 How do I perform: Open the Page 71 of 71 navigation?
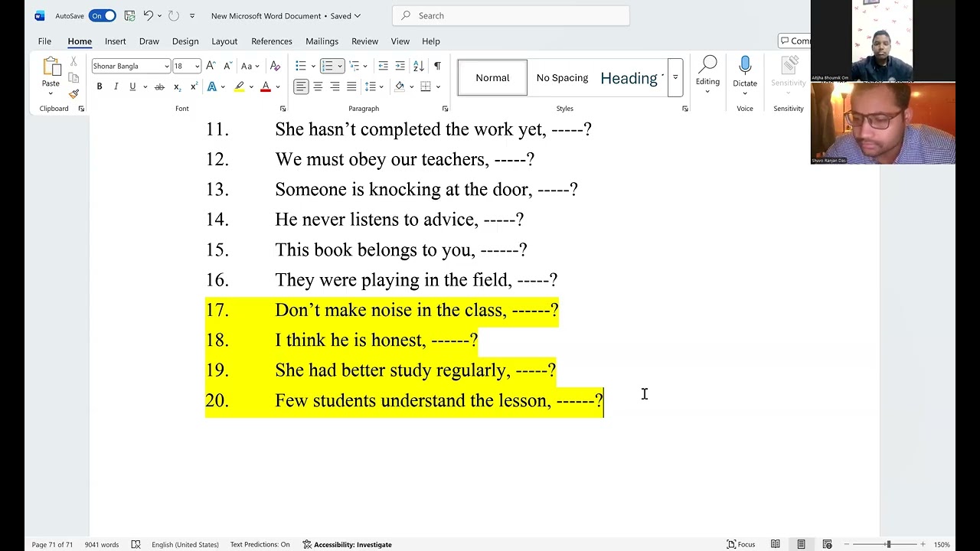pos(52,544)
